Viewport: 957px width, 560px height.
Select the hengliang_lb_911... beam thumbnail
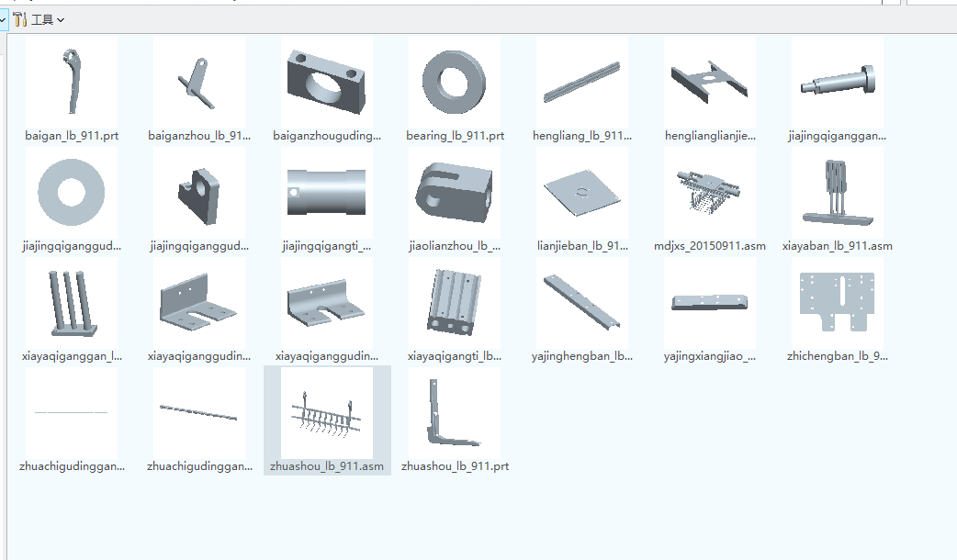coord(582,83)
